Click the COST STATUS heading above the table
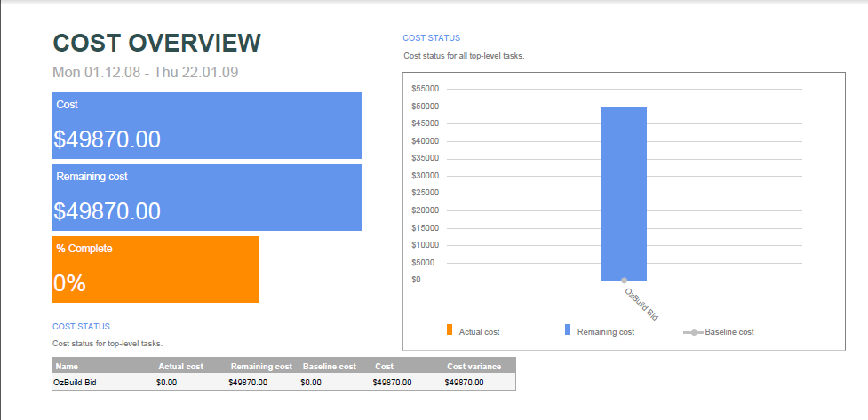 (81, 327)
